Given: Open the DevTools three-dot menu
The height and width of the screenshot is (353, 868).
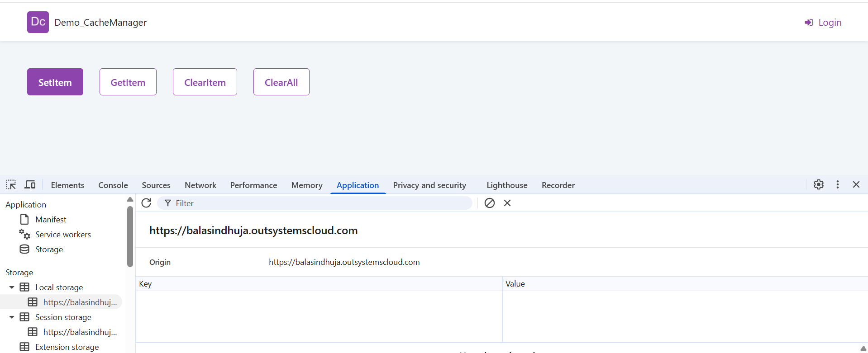Looking at the screenshot, I should coord(838,184).
